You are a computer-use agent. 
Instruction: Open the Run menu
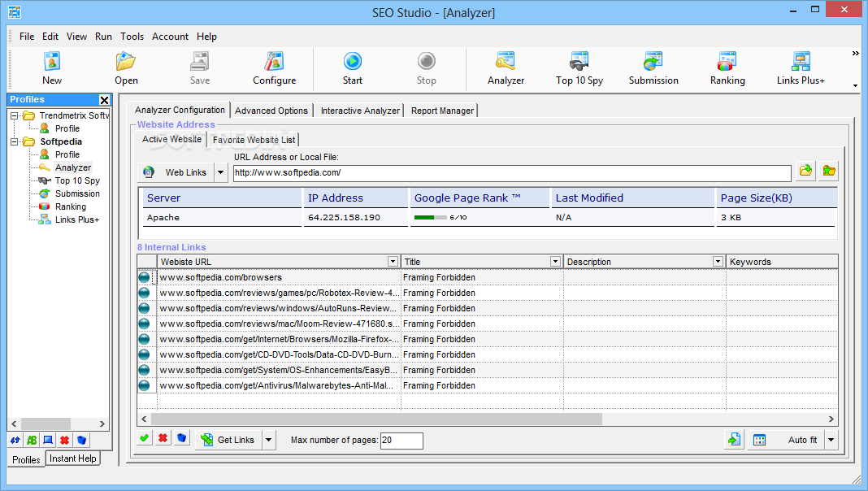coord(103,37)
